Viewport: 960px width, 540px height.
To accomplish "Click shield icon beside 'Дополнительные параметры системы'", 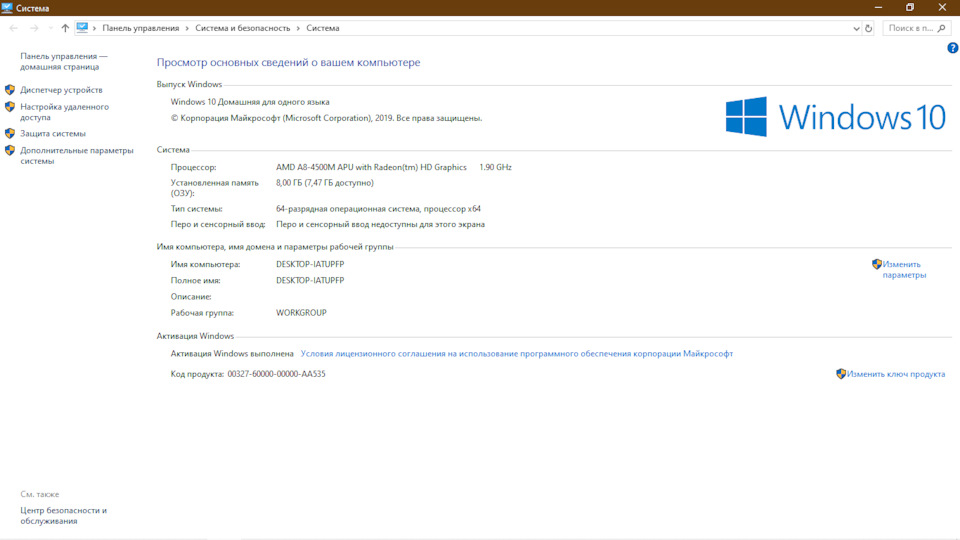I will point(10,150).
